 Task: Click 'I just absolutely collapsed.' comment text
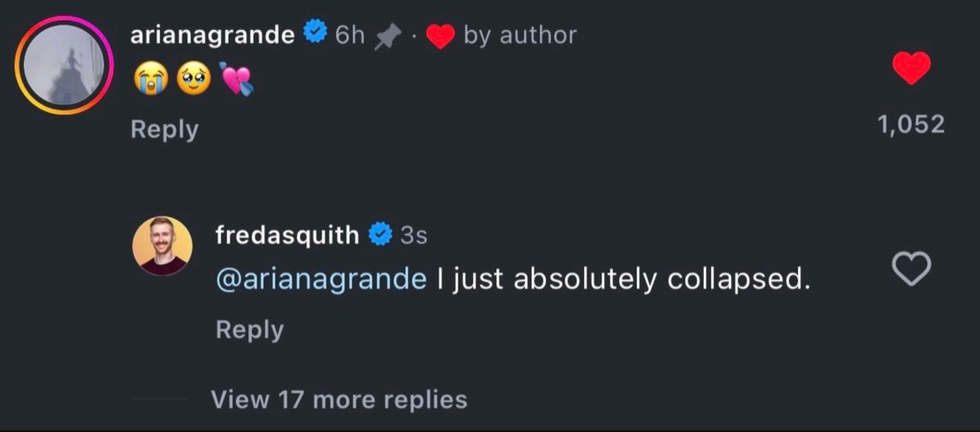(624, 279)
